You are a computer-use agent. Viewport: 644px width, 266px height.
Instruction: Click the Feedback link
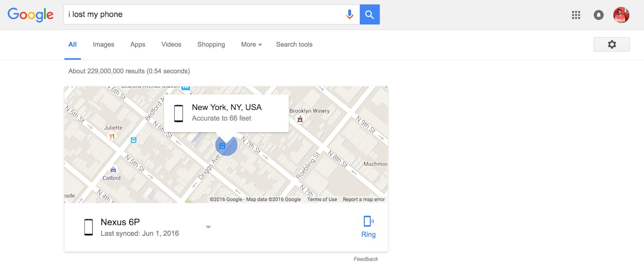pos(366,259)
